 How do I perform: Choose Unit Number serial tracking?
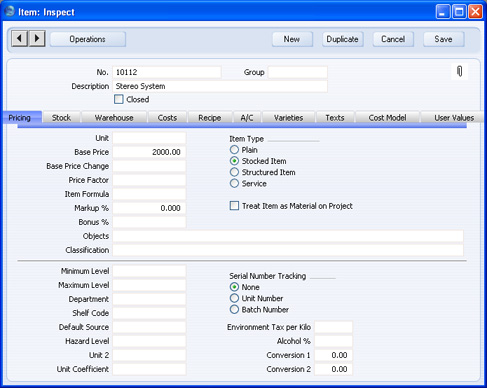(x=234, y=298)
